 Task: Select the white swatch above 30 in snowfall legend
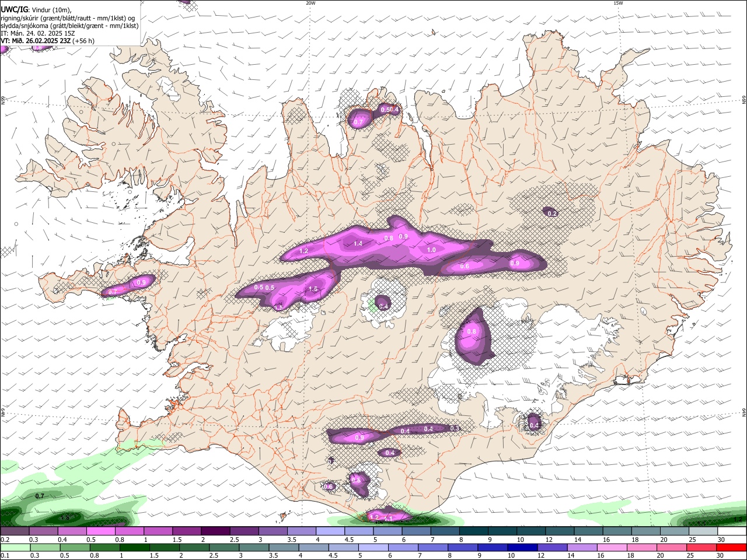[x=732, y=531]
